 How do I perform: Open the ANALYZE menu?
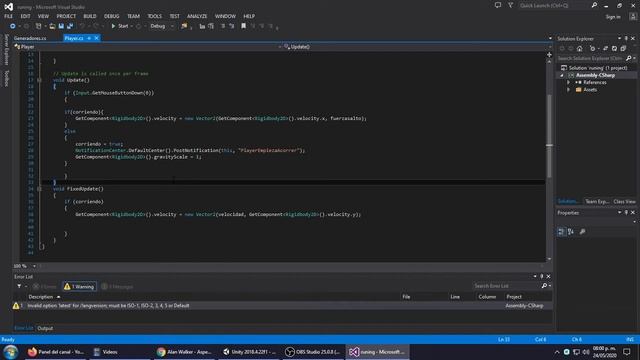(197, 16)
